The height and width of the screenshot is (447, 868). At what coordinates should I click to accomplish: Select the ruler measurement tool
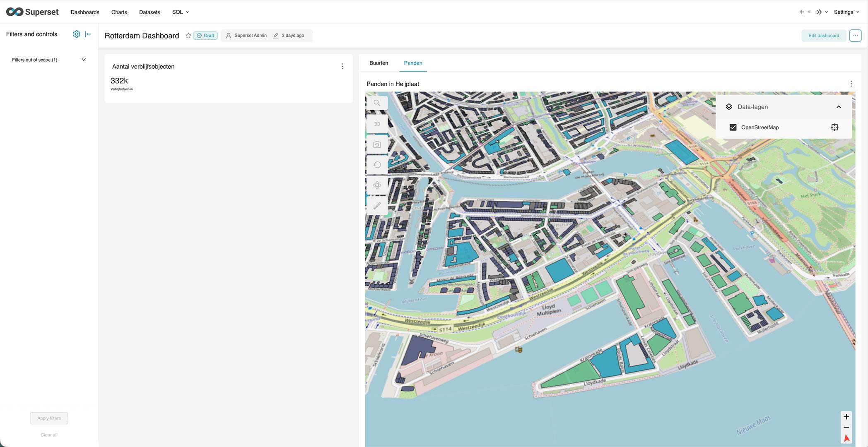tap(377, 205)
